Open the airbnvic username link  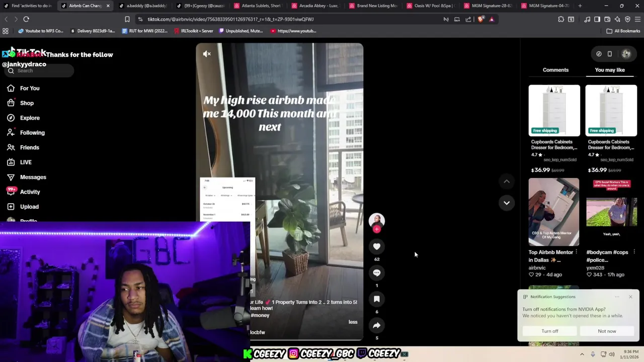pos(537,268)
